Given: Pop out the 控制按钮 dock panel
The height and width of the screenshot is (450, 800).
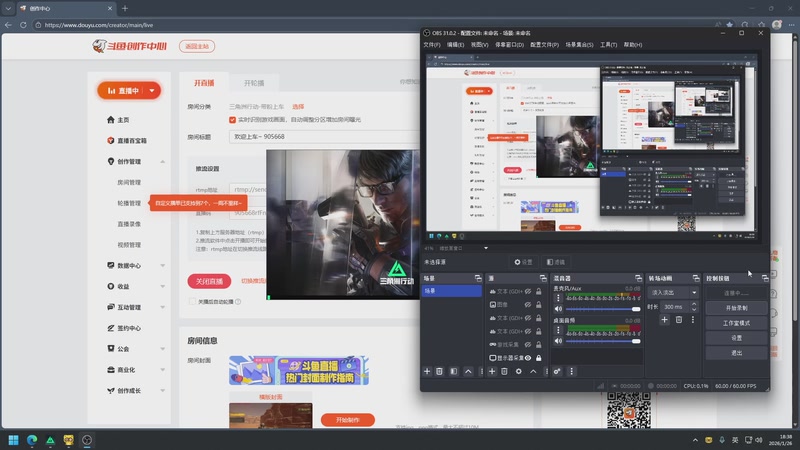Looking at the screenshot, I should [x=765, y=278].
